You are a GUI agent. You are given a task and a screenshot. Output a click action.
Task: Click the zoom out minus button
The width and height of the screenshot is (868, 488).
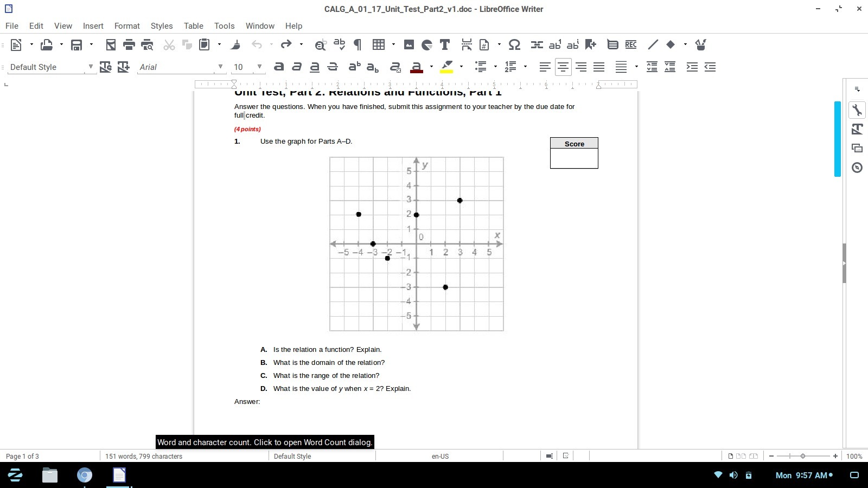click(771, 457)
